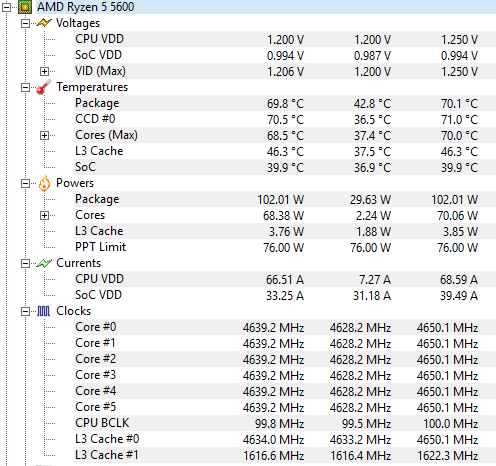Viewport: 496px width, 466px height.
Task: Click the 102.01 W Package current value
Action: click(x=281, y=200)
